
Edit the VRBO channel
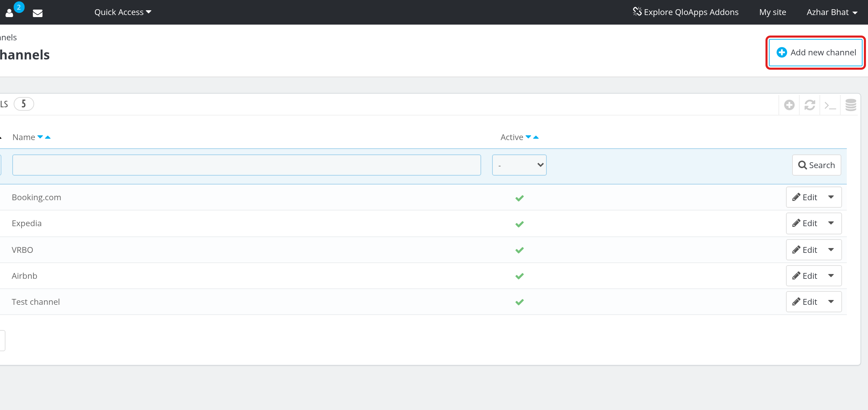pyautogui.click(x=804, y=250)
